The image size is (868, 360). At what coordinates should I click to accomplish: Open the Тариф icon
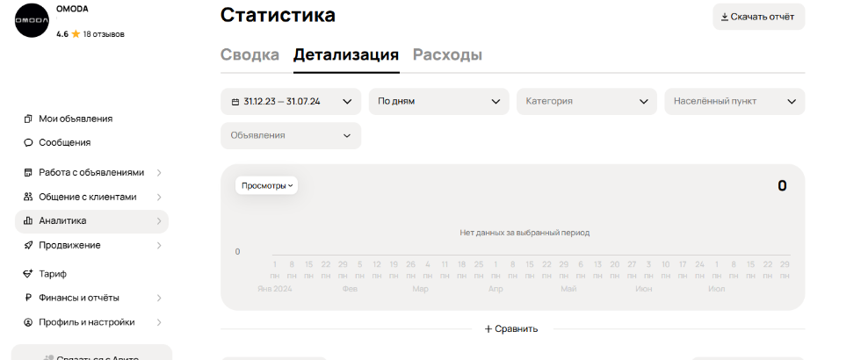[28, 274]
